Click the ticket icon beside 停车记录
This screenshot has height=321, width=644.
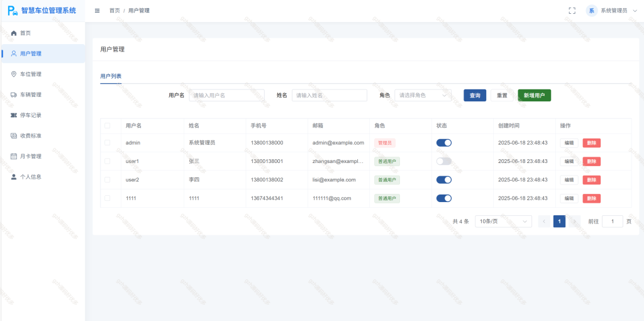pyautogui.click(x=14, y=115)
